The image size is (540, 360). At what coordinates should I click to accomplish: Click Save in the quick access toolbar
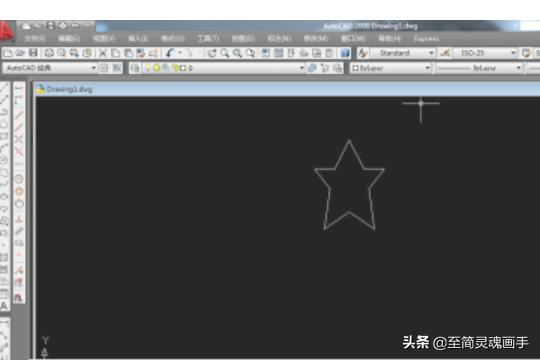pyautogui.click(x=51, y=26)
